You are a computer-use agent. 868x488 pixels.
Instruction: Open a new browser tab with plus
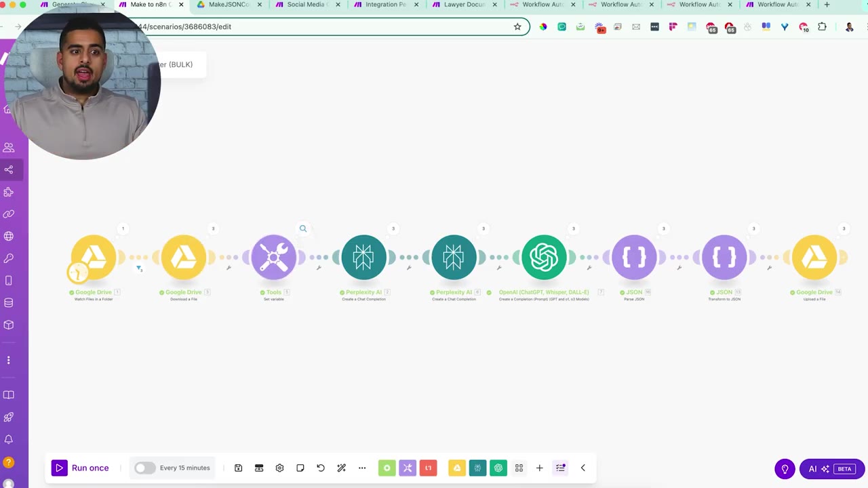[x=827, y=5]
